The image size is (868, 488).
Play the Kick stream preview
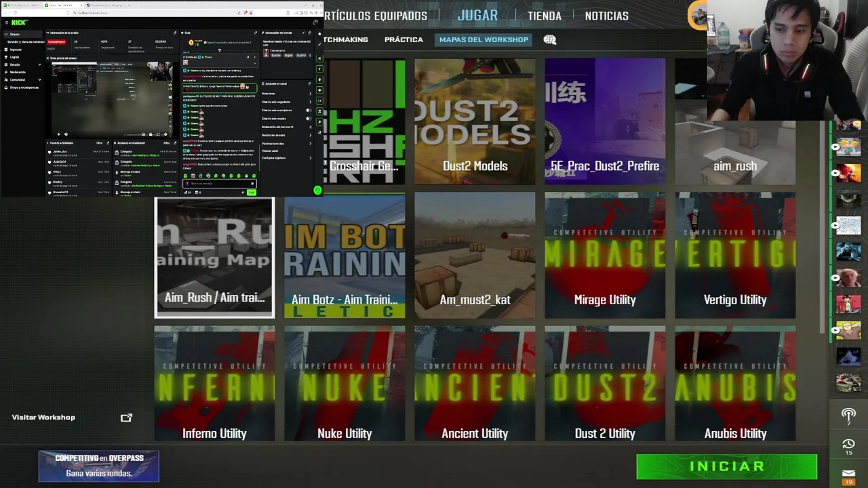(x=58, y=134)
